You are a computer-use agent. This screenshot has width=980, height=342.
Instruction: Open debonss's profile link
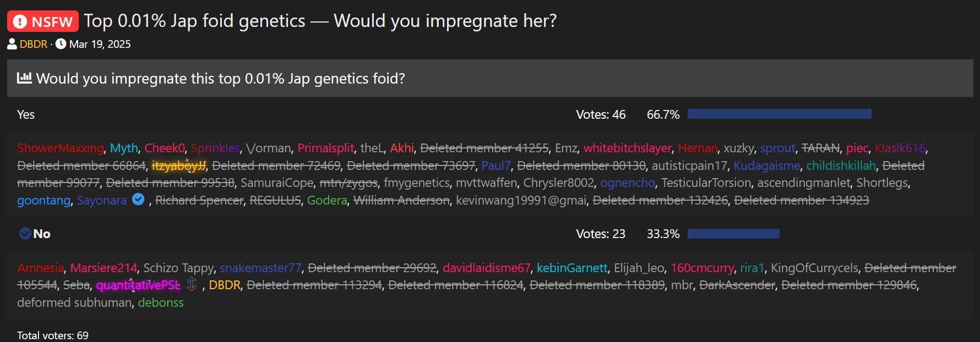click(161, 302)
